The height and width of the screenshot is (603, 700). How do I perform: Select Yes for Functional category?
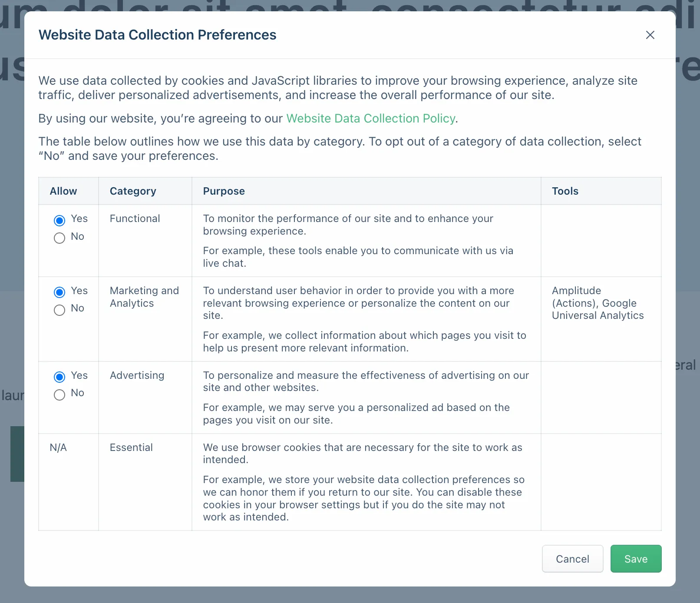click(x=59, y=220)
